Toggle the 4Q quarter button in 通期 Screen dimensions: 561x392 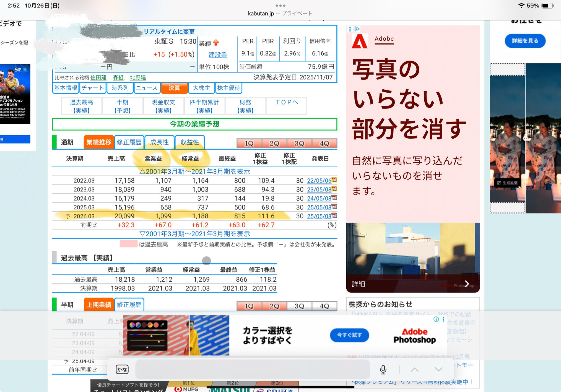coord(324,143)
